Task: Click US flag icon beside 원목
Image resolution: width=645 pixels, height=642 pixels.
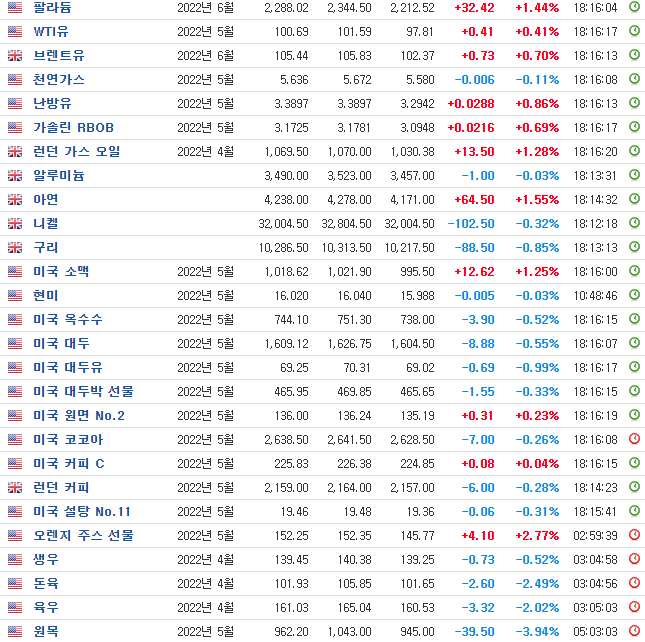Action: point(15,631)
